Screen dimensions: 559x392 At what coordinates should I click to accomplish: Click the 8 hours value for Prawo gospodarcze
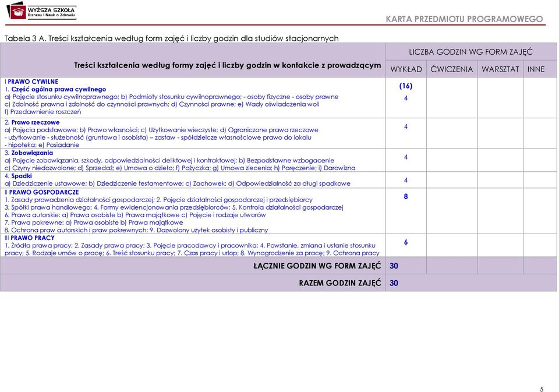click(x=406, y=196)
